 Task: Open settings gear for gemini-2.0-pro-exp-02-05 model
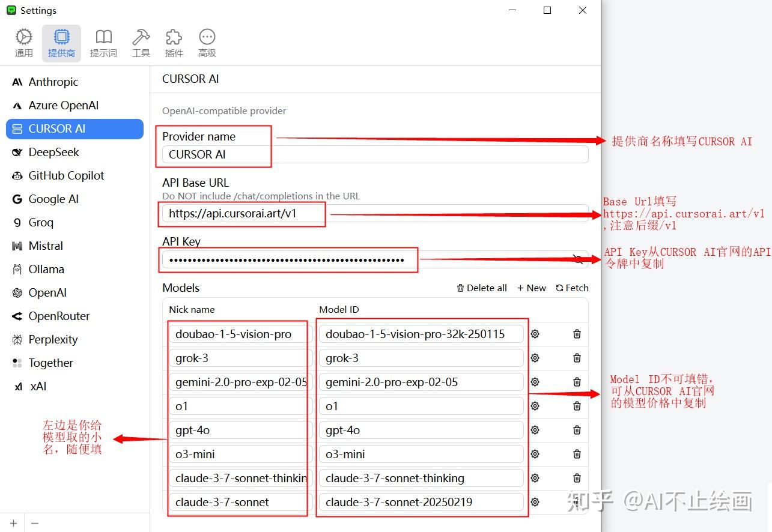pyautogui.click(x=535, y=382)
